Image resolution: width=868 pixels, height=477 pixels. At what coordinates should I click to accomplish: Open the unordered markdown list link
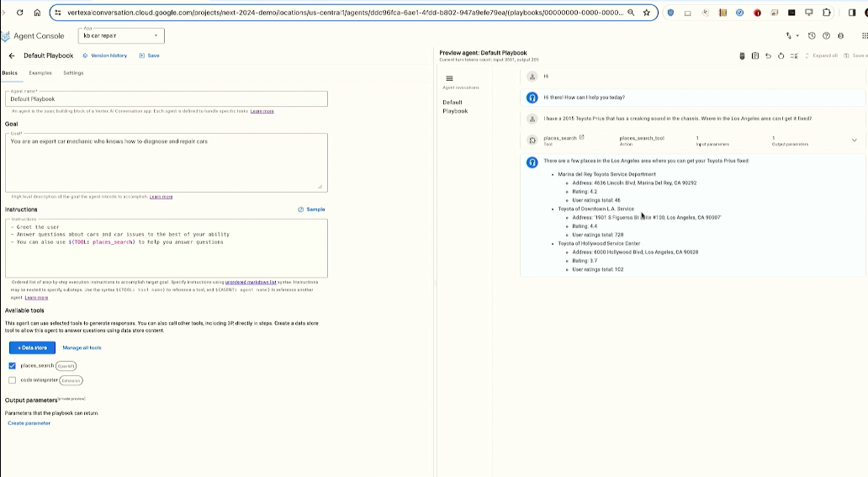[x=251, y=282]
